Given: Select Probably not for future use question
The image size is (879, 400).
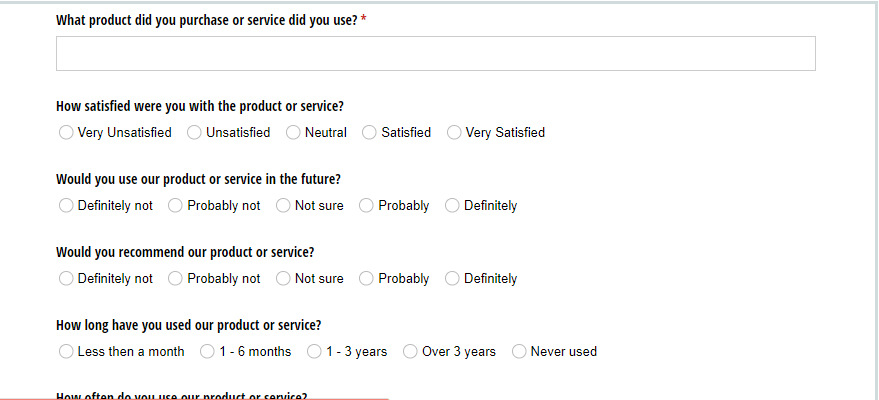Looking at the screenshot, I should coord(175,206).
